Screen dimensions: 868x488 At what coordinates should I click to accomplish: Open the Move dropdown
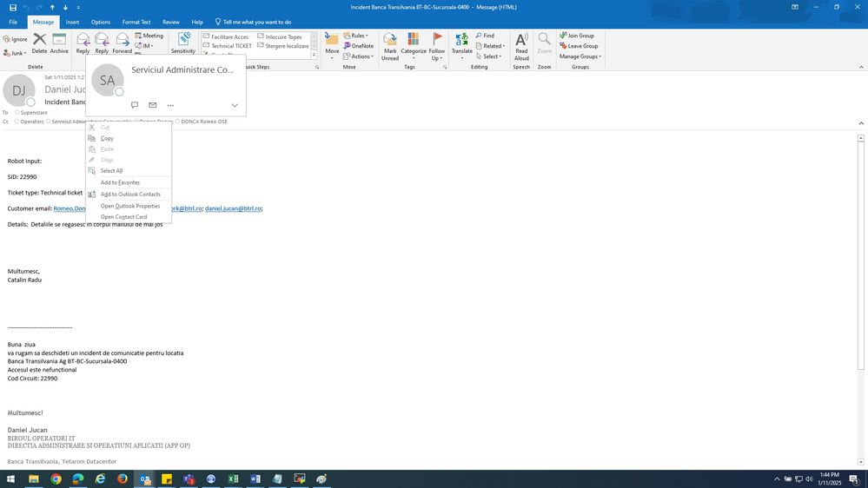point(332,47)
